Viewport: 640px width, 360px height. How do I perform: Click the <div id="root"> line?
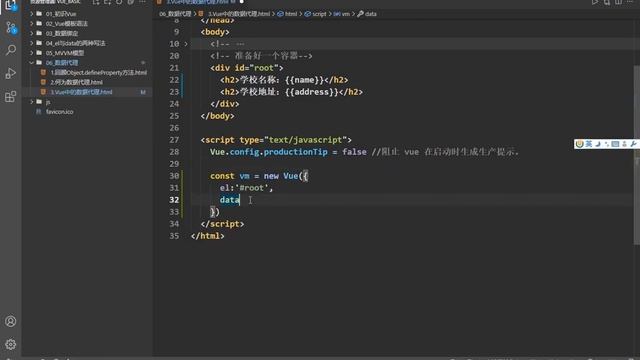pyautogui.click(x=247, y=68)
